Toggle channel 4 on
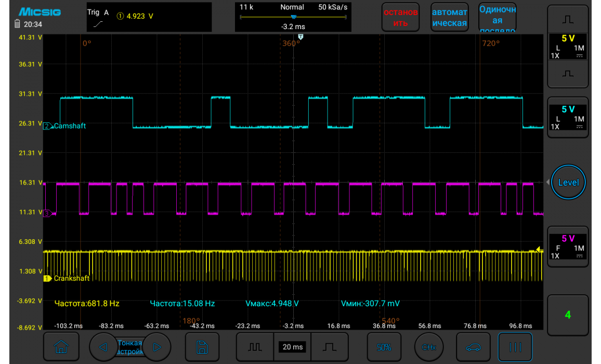The image size is (601, 364). coord(568,315)
